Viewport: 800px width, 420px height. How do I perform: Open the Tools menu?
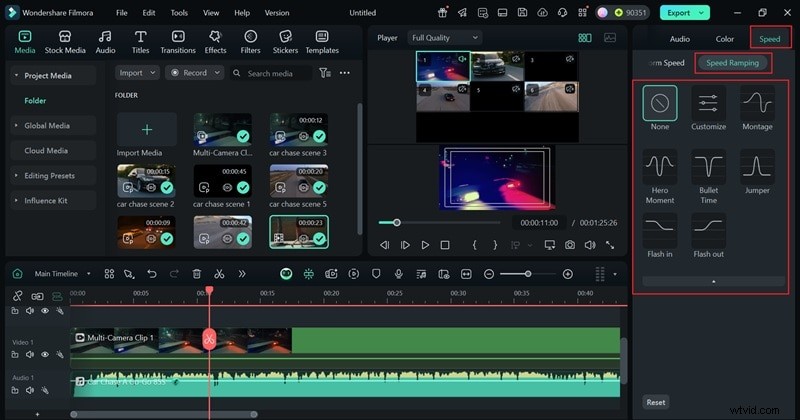(178, 13)
